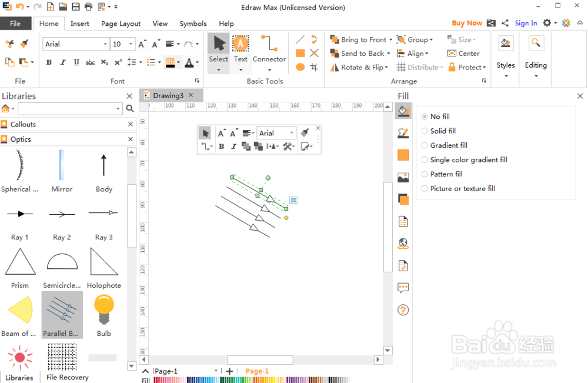Close the Callouts library
Viewport: 588px width, 383px height.
click(131, 124)
